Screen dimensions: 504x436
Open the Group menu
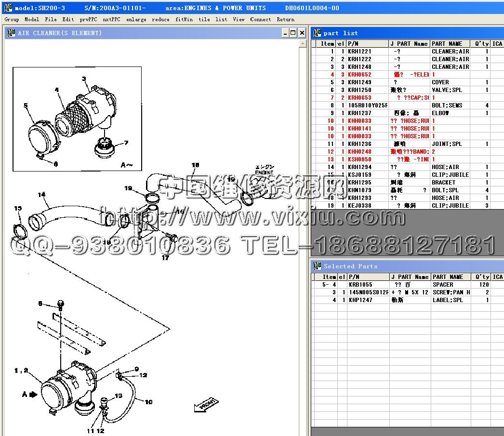[12, 20]
